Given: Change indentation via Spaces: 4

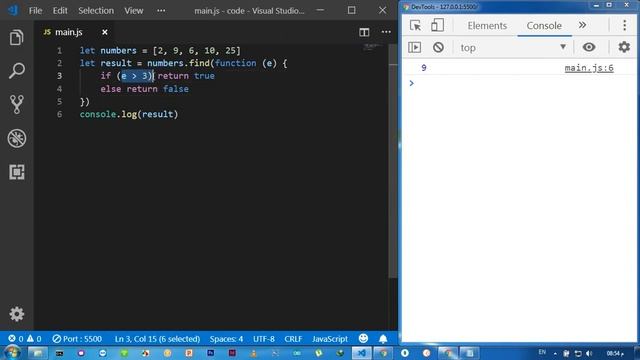Looking at the screenshot, I should [226, 339].
